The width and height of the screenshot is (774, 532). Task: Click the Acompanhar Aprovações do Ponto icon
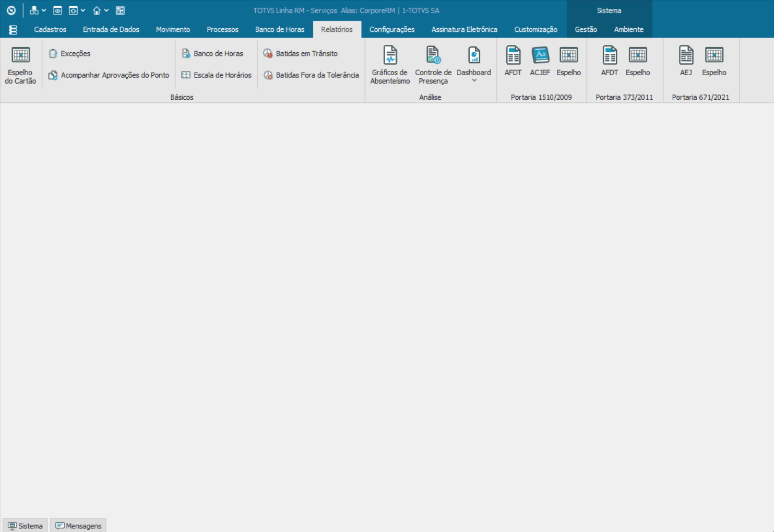click(53, 75)
